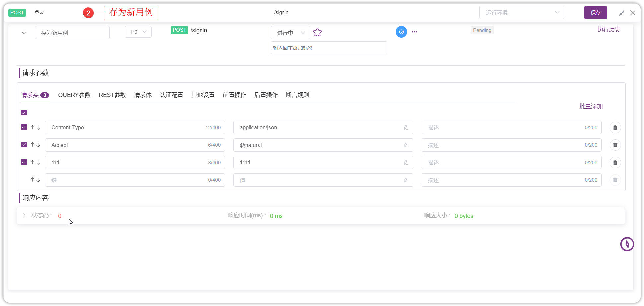Shrink the dialog with the minimize-arrows icon
The image size is (644, 306).
622,13
